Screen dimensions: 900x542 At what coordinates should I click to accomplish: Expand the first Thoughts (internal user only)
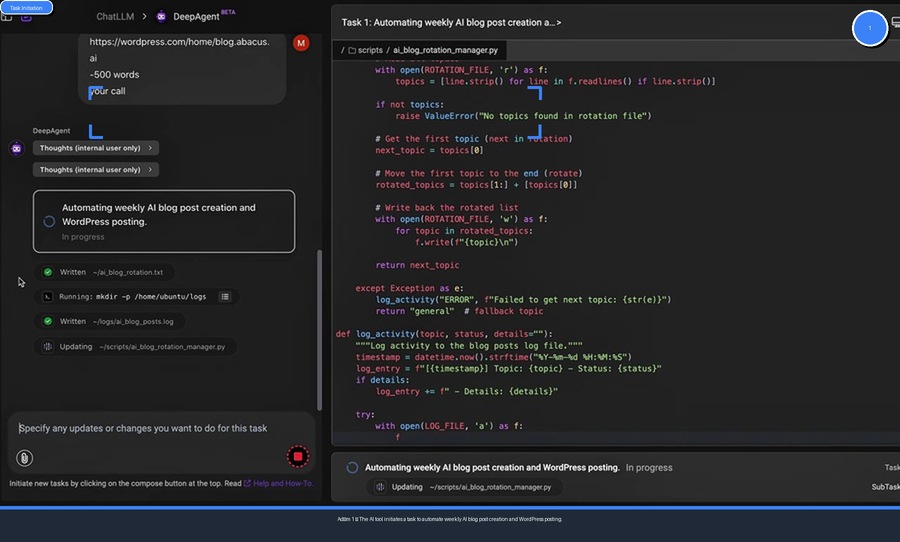tap(96, 148)
